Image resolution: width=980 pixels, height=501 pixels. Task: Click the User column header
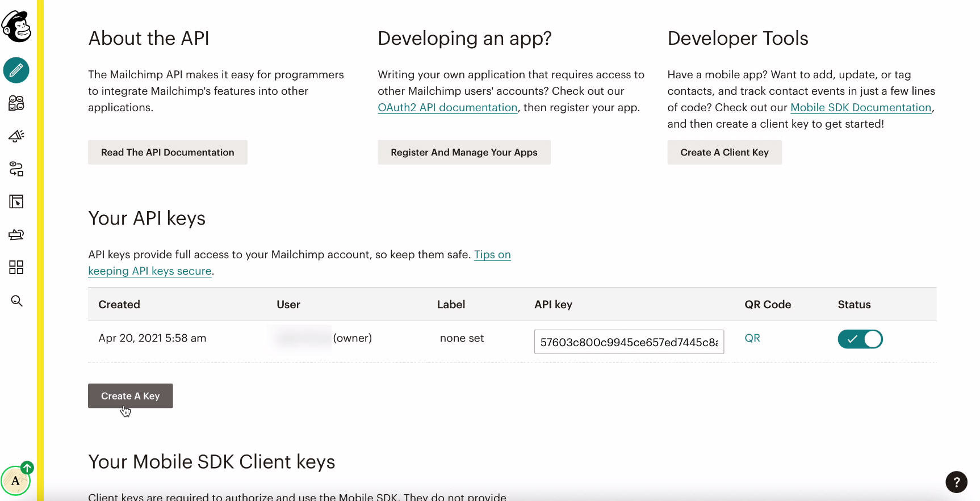tap(288, 305)
